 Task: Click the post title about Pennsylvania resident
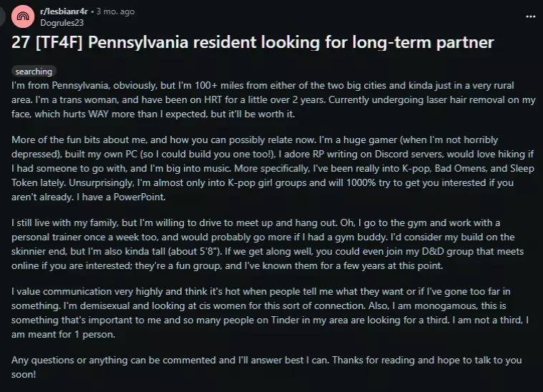pos(253,43)
